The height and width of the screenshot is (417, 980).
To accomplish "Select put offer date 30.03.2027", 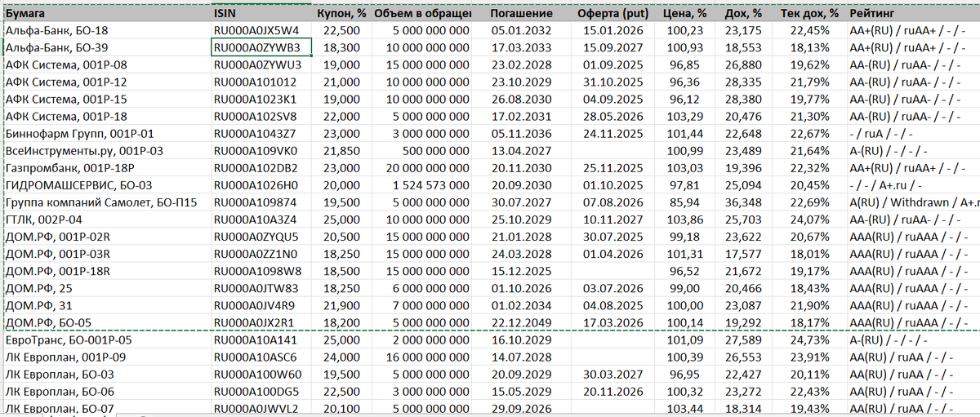I will [x=612, y=374].
